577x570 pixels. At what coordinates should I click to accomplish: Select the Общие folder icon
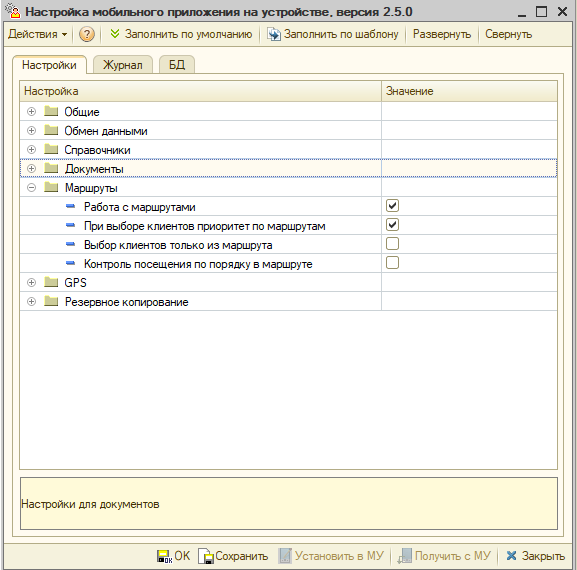click(x=51, y=111)
